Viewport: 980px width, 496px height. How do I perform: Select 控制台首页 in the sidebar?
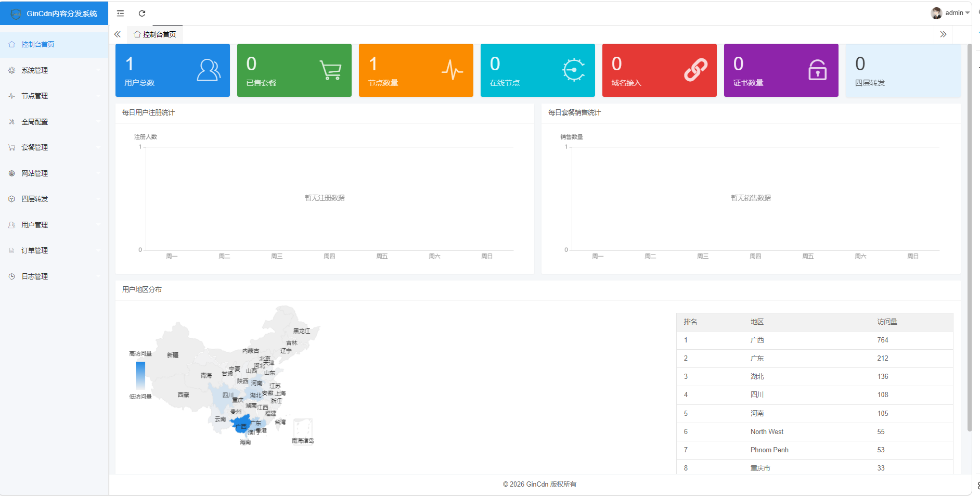38,44
